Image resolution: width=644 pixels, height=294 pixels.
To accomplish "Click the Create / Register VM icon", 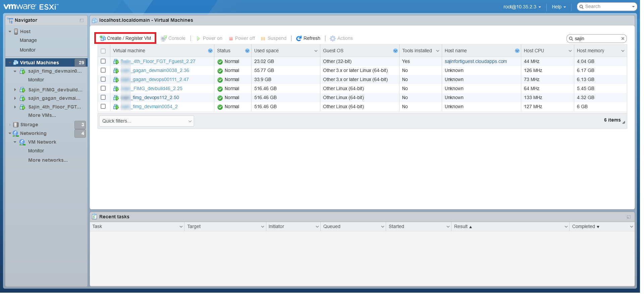I will coord(103,38).
